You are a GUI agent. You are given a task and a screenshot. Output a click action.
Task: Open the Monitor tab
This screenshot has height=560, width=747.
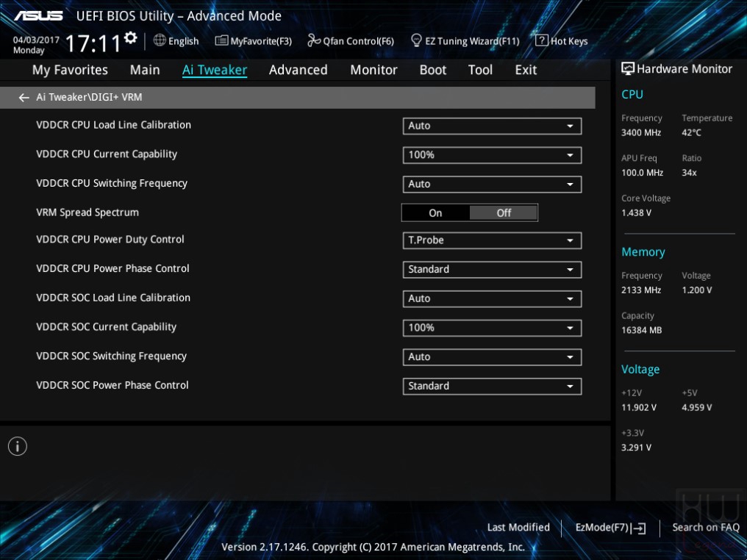(x=374, y=70)
